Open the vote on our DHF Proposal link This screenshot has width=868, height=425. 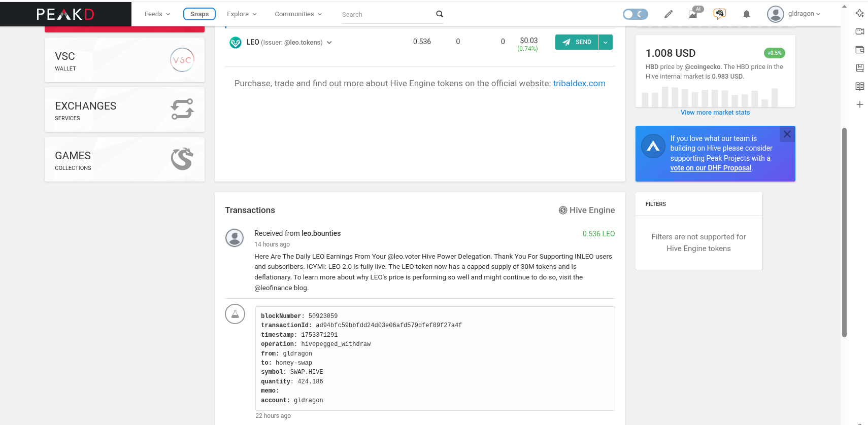[711, 168]
